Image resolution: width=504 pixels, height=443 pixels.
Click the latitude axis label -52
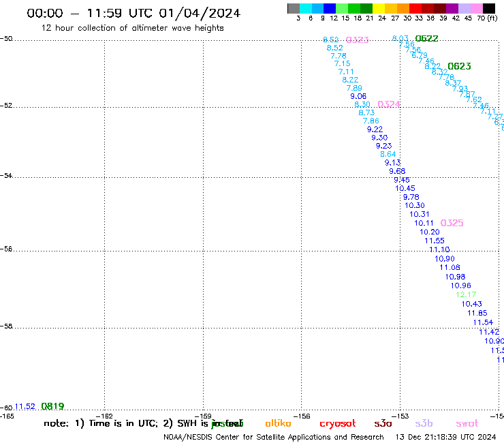tap(6, 106)
